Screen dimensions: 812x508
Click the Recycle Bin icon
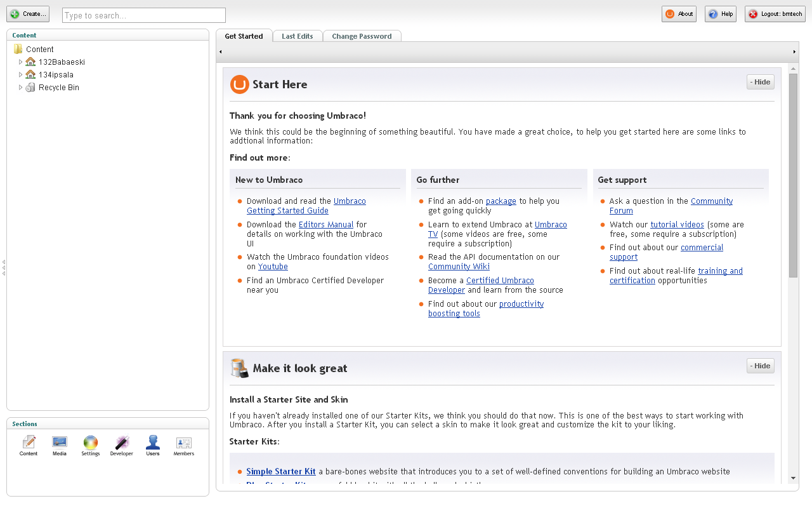30,88
